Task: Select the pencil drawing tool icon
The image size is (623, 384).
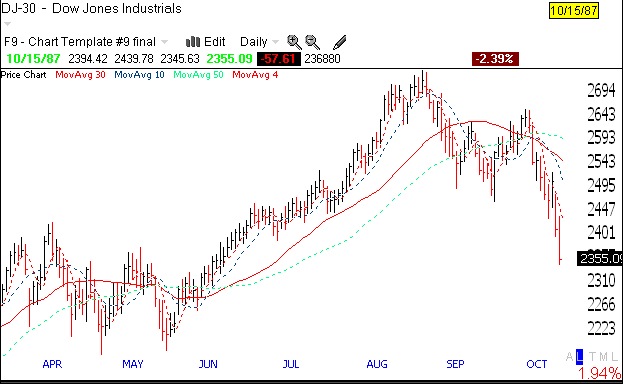Action: 340,42
